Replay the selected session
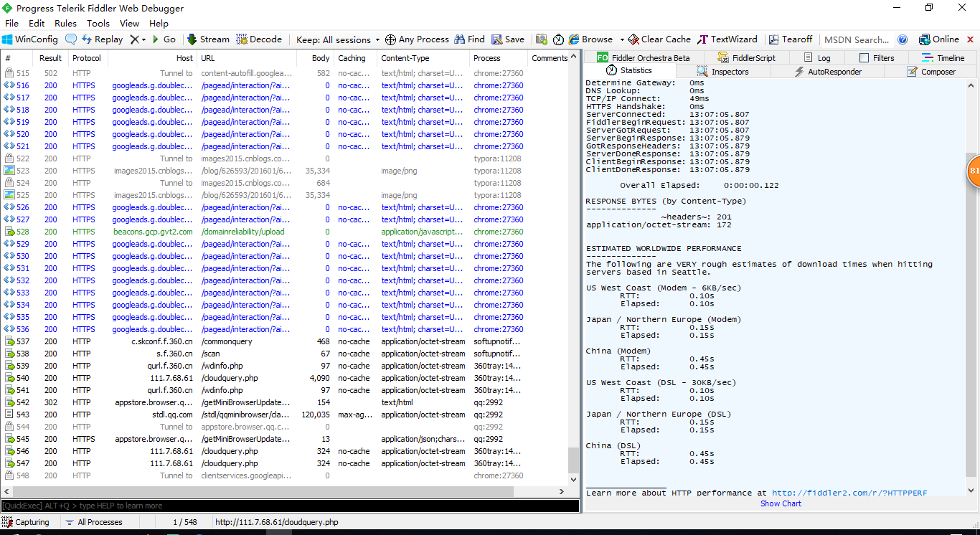Viewport: 980px width, 535px height. pos(103,39)
